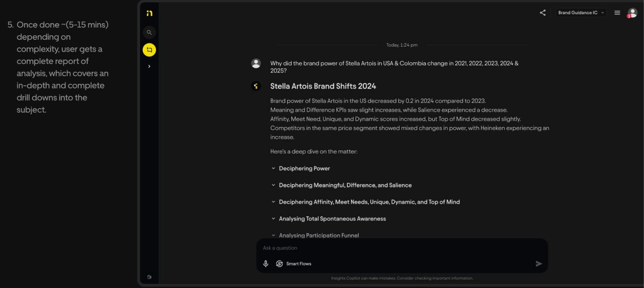This screenshot has height=288, width=644.
Task: Select the yellow highlighted sidebar icon
Action: tap(149, 49)
